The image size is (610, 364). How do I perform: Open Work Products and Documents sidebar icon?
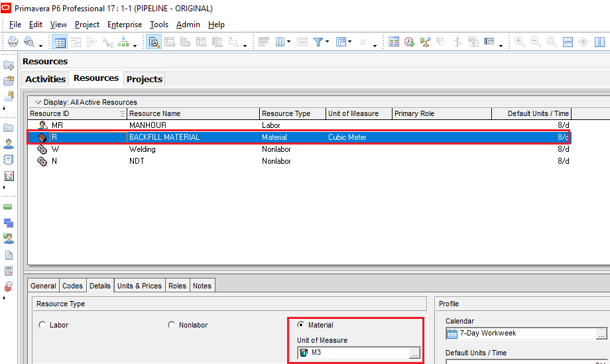click(8, 255)
